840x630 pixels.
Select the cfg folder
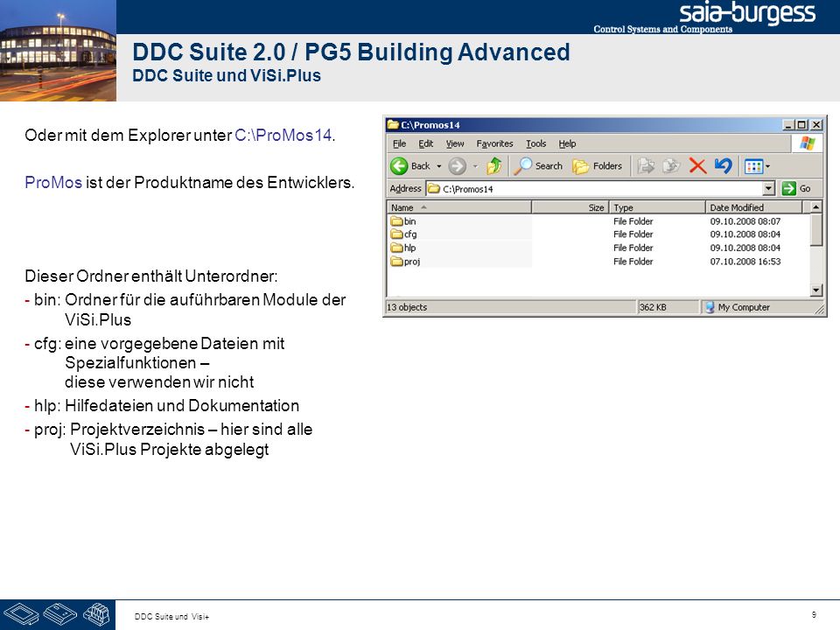[404, 234]
